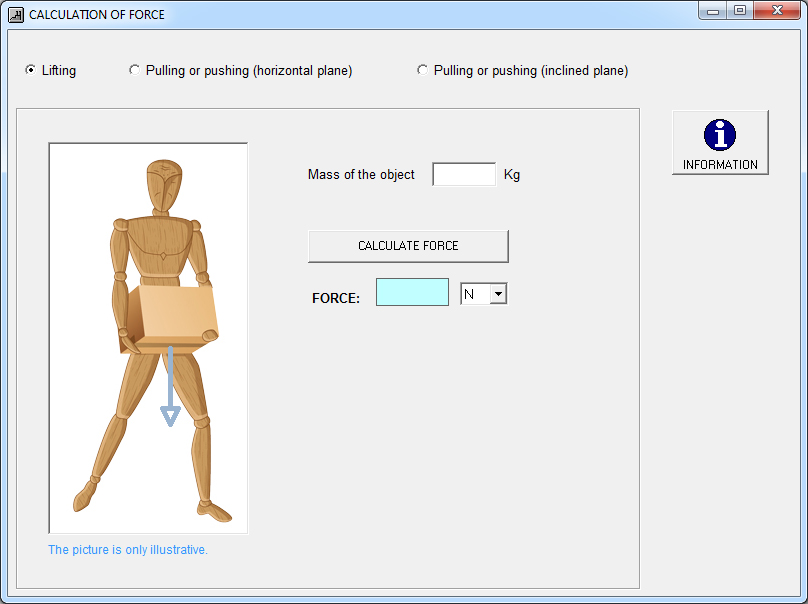
Task: Focus the Mass of the object field
Action: [x=464, y=174]
